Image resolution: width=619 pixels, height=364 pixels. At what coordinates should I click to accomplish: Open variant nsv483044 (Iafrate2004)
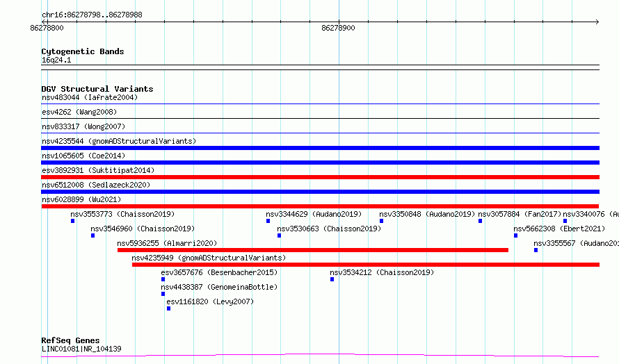point(90,97)
